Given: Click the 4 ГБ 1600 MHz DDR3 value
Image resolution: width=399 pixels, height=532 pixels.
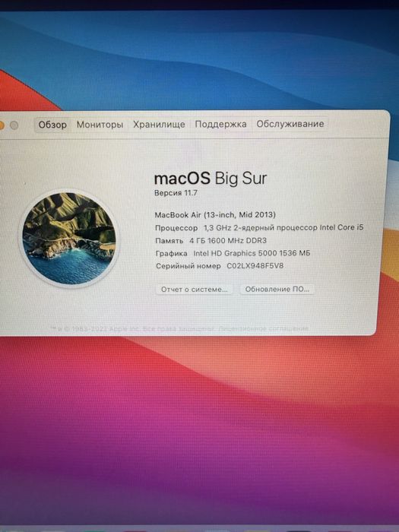Looking at the screenshot, I should [228, 241].
